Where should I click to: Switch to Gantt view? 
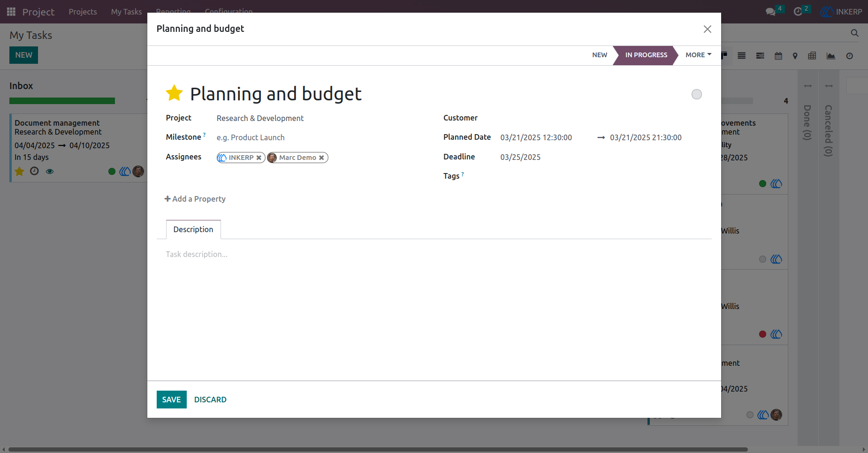pyautogui.click(x=761, y=56)
